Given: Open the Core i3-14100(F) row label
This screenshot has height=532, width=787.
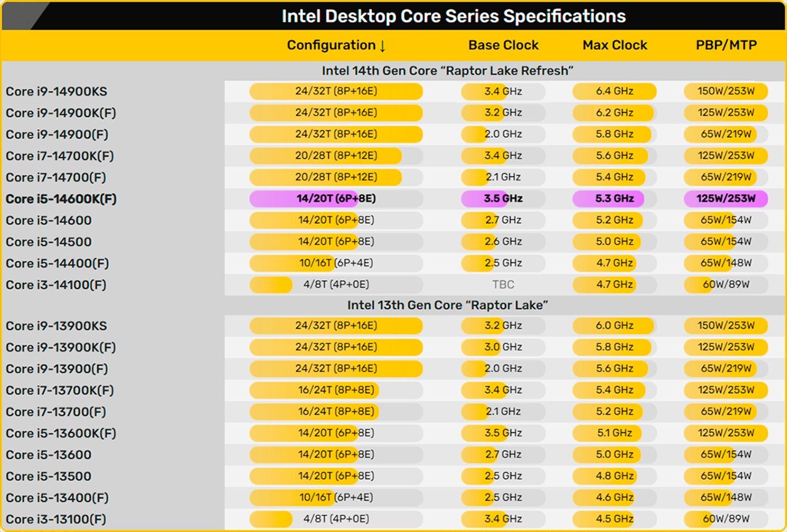Looking at the screenshot, I should 56,285.
